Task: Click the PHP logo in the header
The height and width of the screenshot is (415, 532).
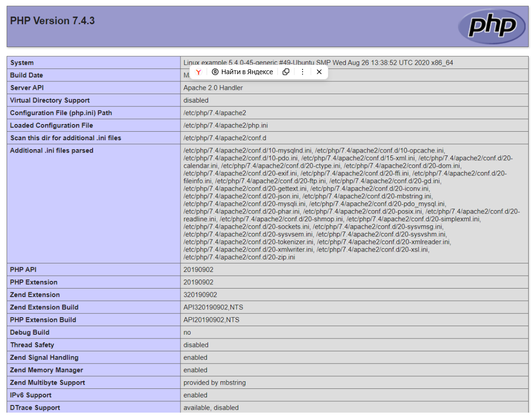Action: point(492,26)
